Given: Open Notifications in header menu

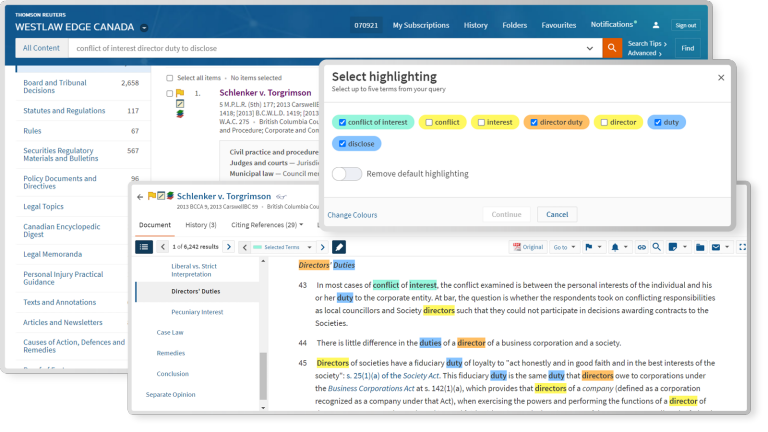Looking at the screenshot, I should (613, 24).
